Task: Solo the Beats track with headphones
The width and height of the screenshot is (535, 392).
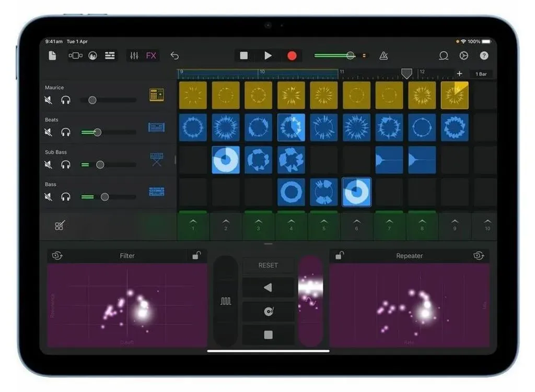Action: tap(65, 132)
